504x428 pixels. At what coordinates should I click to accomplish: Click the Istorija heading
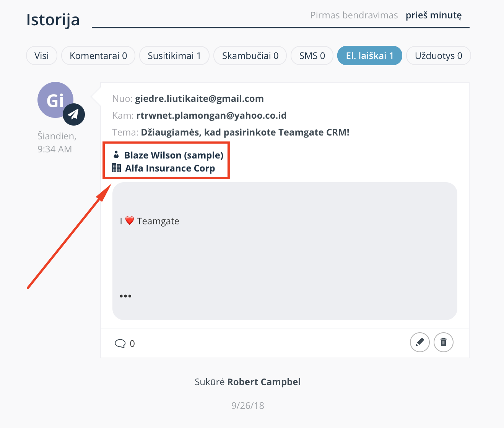(53, 20)
